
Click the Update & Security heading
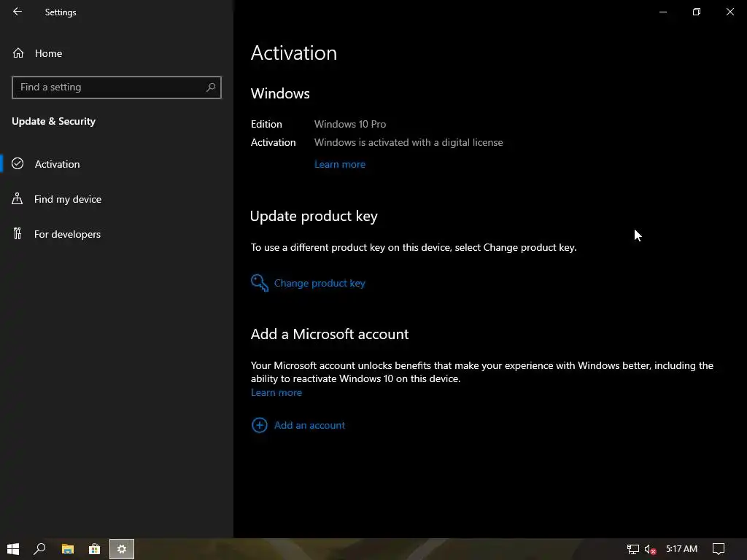tap(53, 122)
